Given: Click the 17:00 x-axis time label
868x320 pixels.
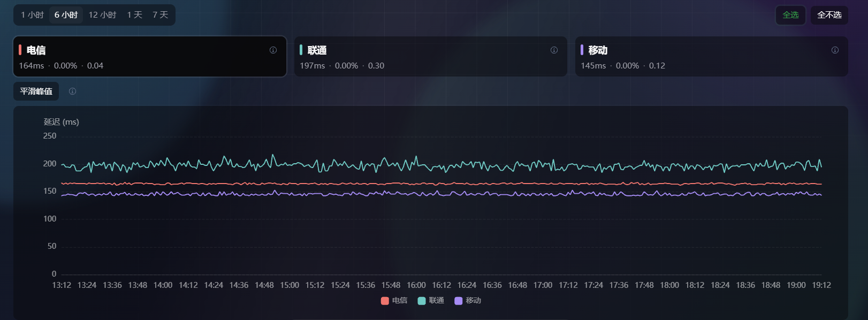Looking at the screenshot, I should [543, 285].
